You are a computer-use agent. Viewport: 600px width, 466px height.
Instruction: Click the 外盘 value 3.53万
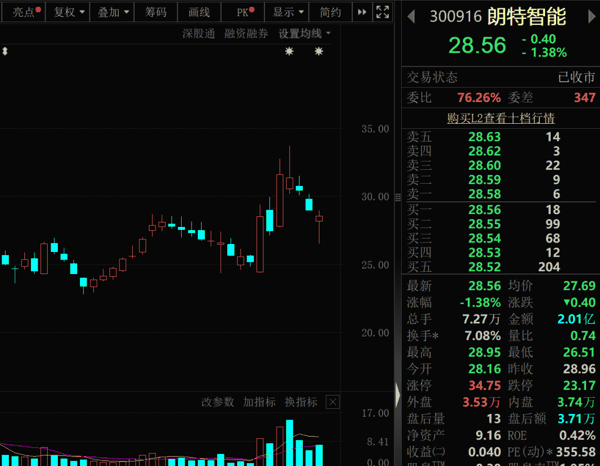(481, 402)
